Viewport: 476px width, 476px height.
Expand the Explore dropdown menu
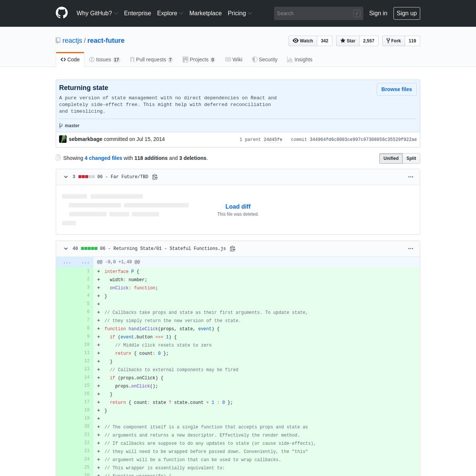[x=170, y=13]
